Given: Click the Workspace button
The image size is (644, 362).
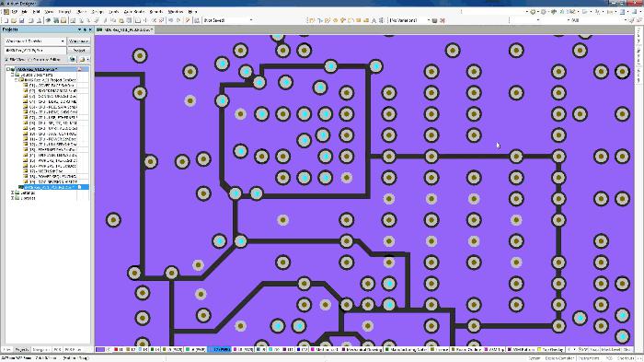Looking at the screenshot, I should 78,41.
